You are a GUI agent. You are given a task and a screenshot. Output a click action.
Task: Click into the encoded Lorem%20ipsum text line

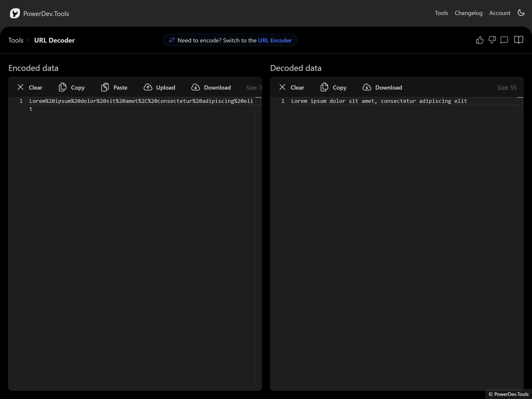click(141, 101)
